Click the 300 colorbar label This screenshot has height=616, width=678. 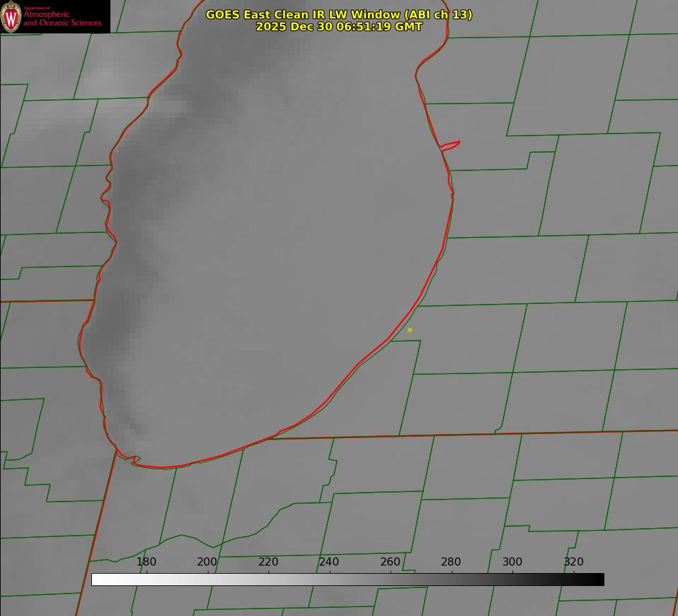point(512,561)
